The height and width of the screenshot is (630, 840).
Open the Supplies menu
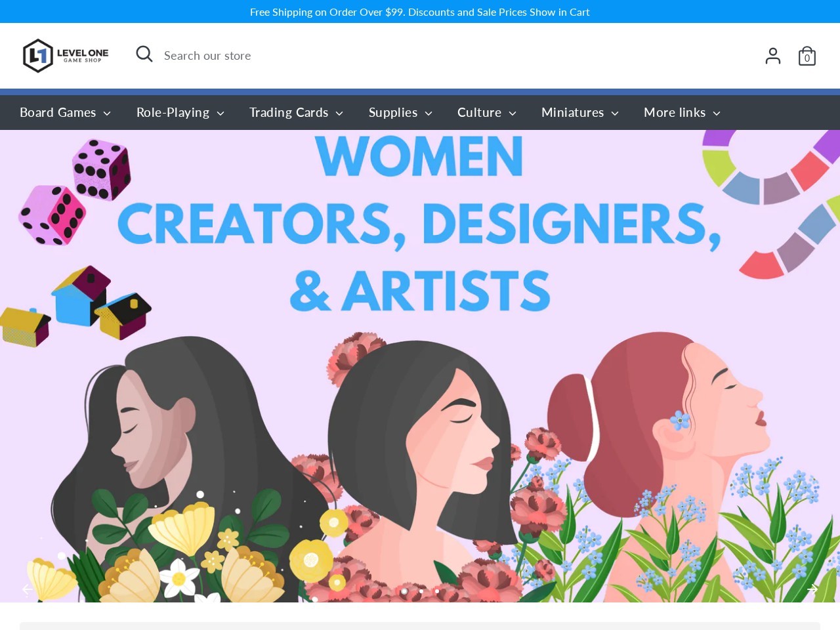[400, 113]
